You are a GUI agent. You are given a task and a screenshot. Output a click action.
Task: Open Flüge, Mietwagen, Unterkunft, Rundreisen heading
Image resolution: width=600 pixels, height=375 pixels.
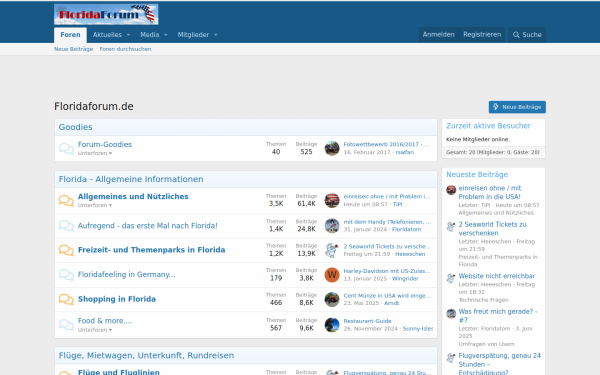pos(146,355)
